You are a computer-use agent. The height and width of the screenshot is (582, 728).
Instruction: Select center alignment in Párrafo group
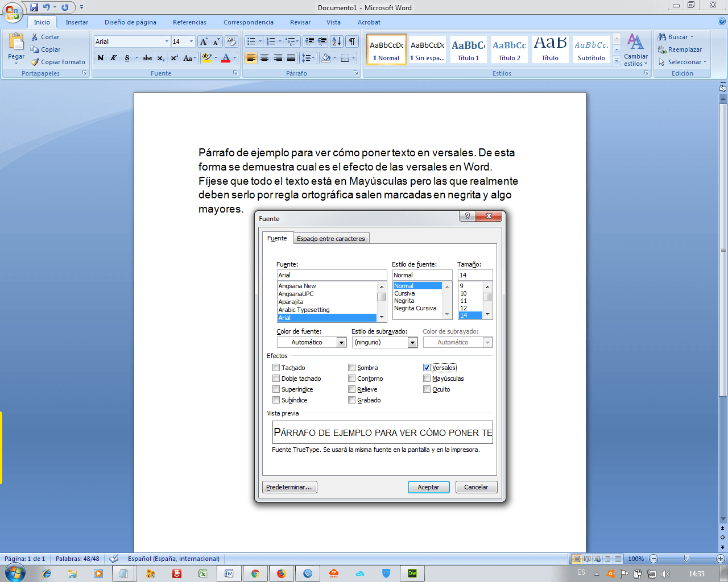(x=264, y=58)
